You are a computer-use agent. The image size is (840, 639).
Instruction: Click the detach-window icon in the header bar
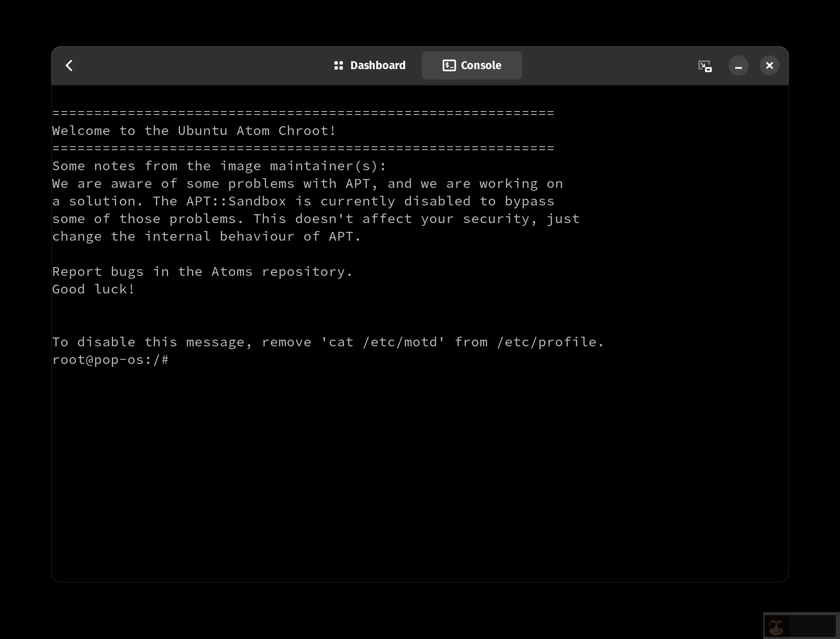tap(705, 65)
